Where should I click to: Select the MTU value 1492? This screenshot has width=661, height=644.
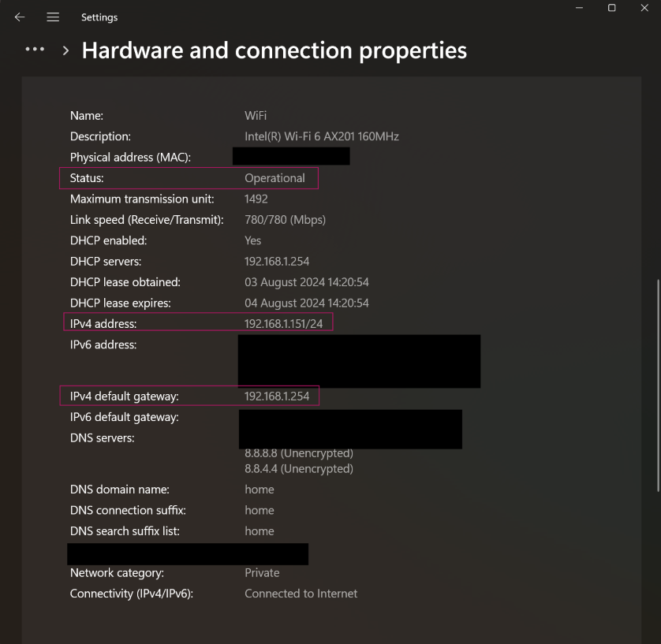click(256, 199)
